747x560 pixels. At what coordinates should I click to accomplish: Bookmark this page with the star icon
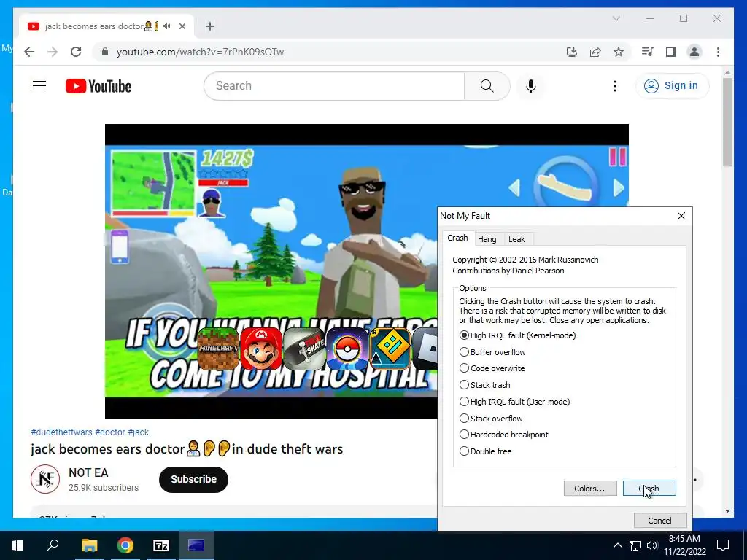(x=619, y=52)
